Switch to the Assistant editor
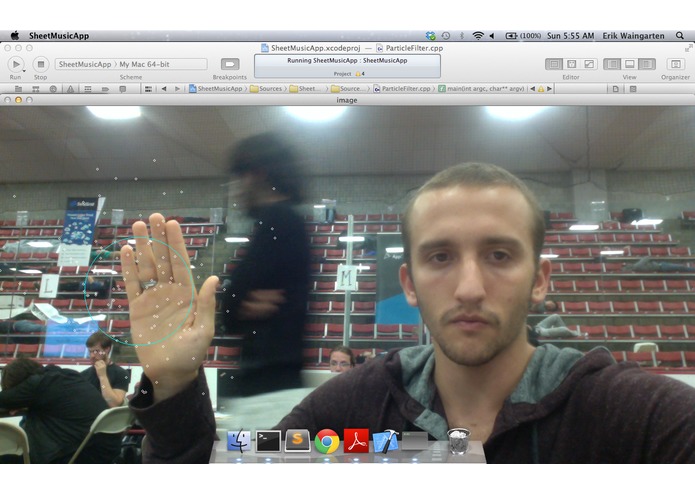 (x=571, y=64)
